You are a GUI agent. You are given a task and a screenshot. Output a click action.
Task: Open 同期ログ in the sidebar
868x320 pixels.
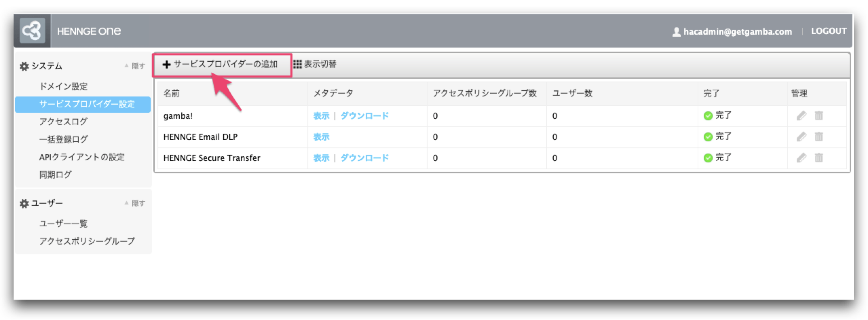[x=55, y=175]
